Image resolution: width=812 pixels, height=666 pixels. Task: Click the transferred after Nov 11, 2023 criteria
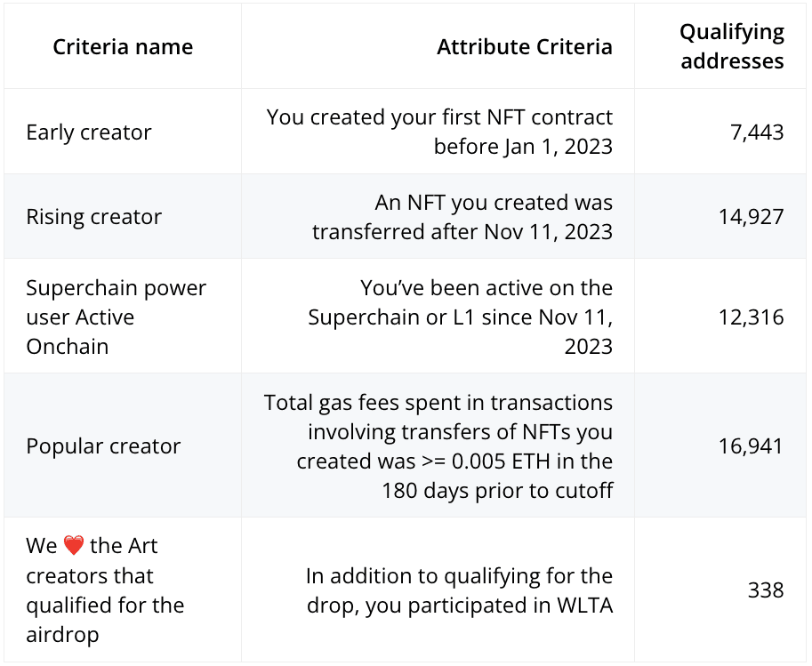click(x=462, y=231)
